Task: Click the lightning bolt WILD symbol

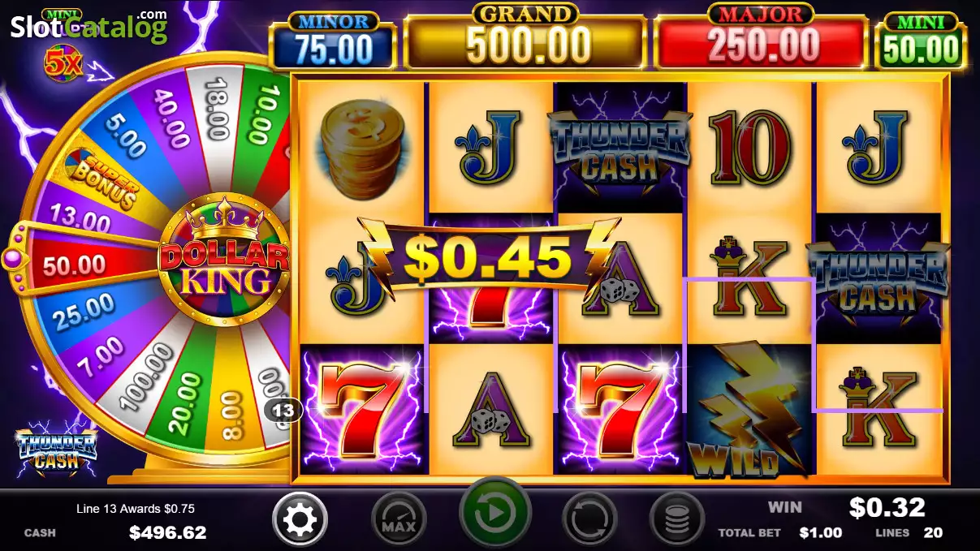Action: [749, 410]
